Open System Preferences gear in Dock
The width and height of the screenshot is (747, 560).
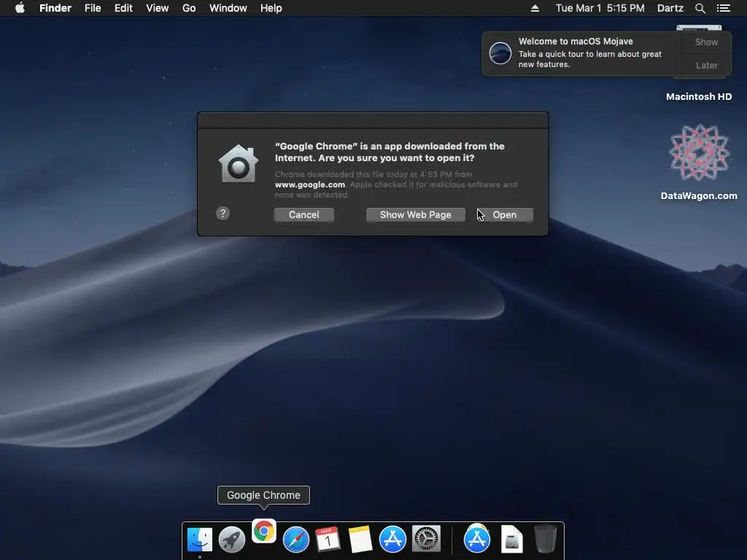pyautogui.click(x=426, y=540)
